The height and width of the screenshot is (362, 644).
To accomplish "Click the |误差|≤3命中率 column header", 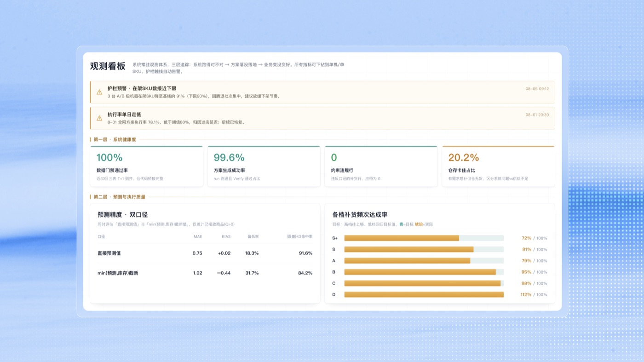I will (299, 237).
